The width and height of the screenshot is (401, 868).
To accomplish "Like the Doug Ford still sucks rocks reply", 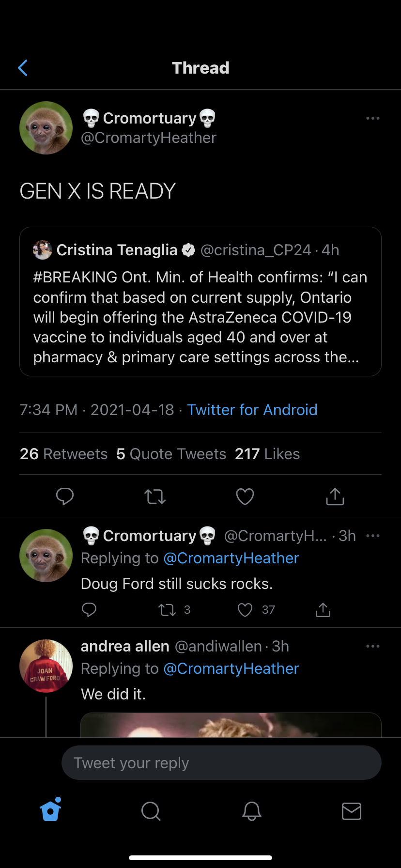I will 246,610.
